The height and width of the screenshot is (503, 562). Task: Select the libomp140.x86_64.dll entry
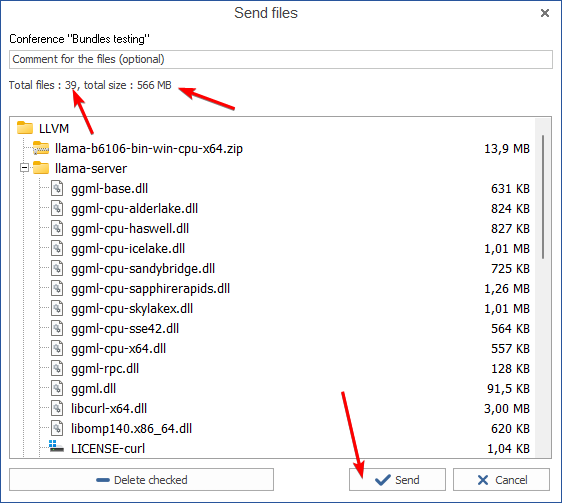[x=131, y=428]
